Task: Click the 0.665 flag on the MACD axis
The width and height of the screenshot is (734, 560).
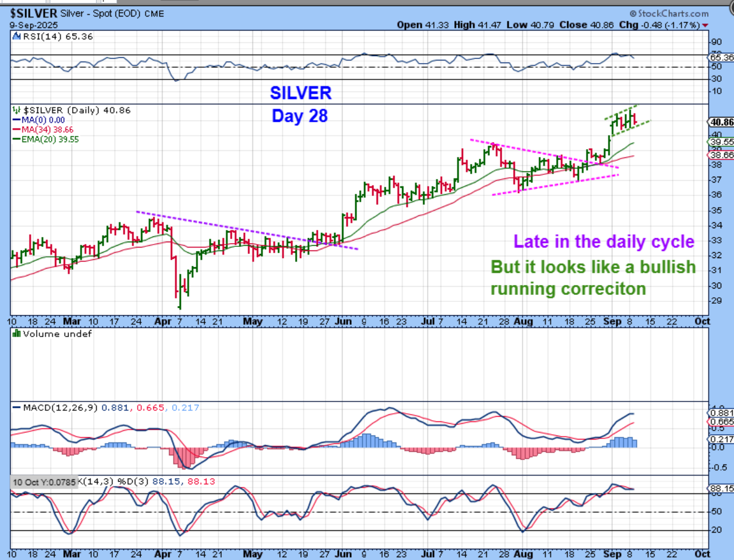Action: (x=721, y=422)
